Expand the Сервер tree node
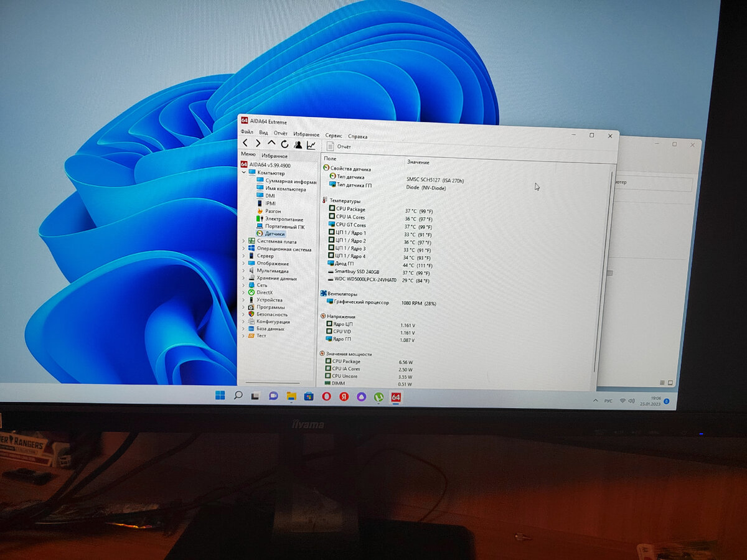This screenshot has height=560, width=747. pyautogui.click(x=243, y=256)
